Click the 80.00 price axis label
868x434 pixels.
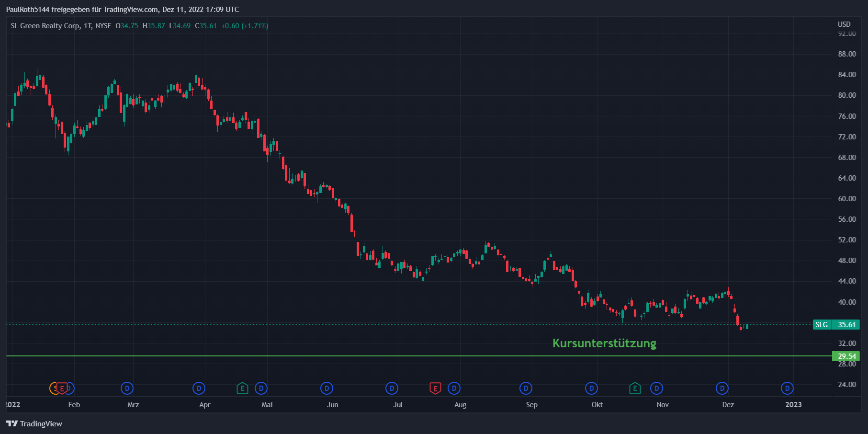pos(847,95)
